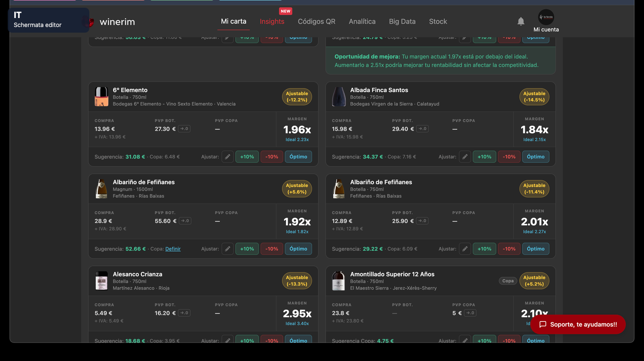The image size is (644, 361).
Task: Apply Óptimo price to 6° Elemento
Action: [x=298, y=157]
